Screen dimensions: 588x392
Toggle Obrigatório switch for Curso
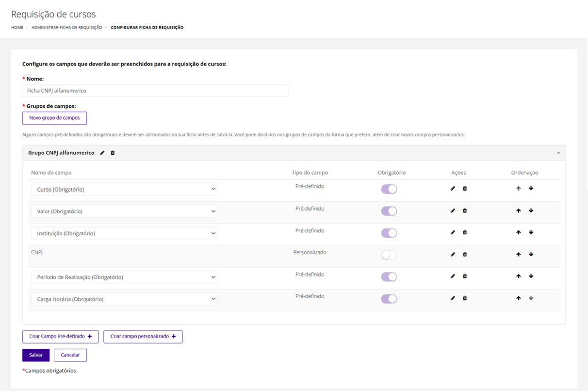point(389,189)
